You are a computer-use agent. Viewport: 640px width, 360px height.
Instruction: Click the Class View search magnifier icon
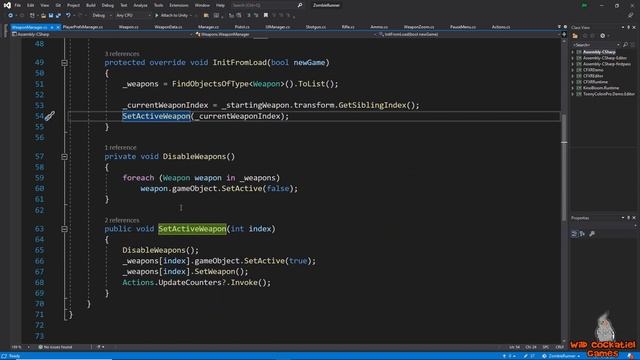point(625,45)
